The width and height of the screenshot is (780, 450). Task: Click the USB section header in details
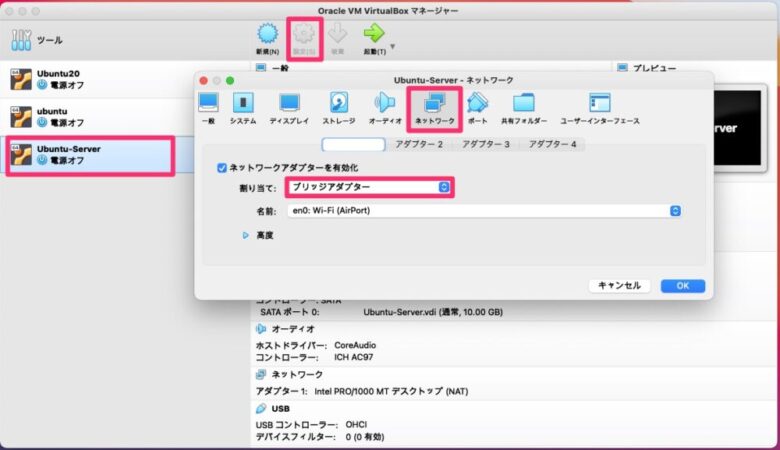(281, 409)
